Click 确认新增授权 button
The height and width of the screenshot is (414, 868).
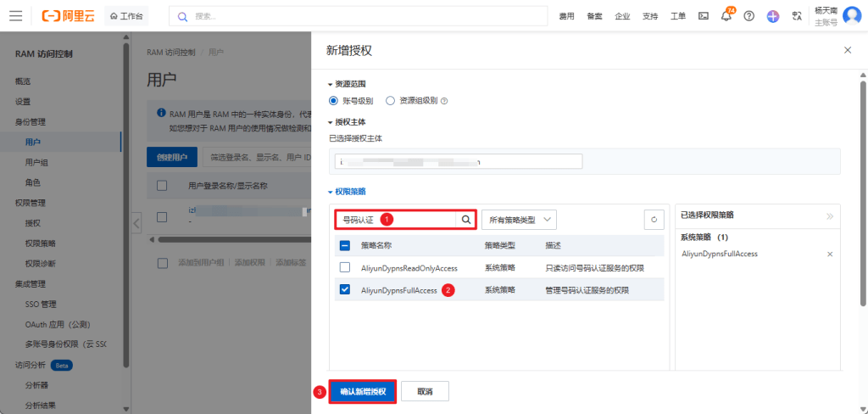[363, 391]
